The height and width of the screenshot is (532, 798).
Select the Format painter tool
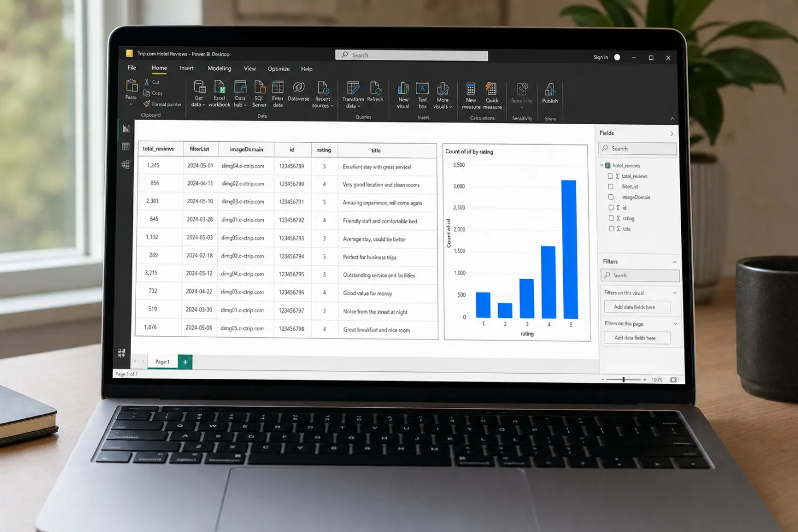(162, 104)
